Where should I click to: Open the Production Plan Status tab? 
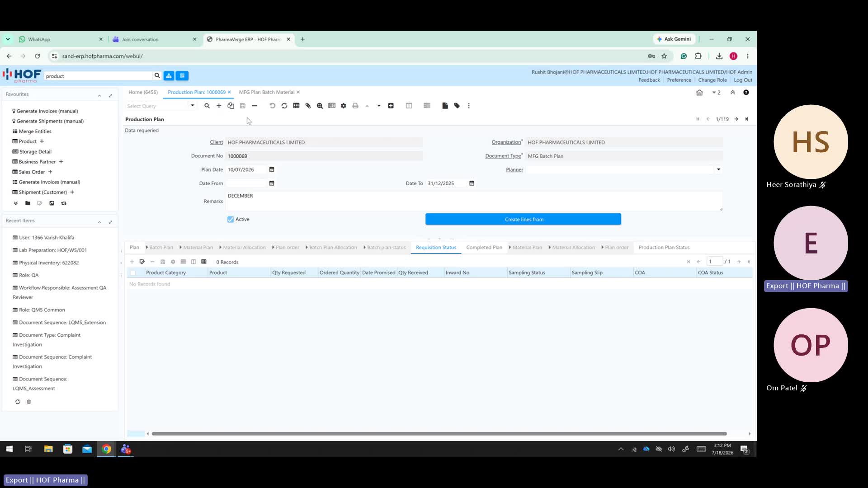664,248
